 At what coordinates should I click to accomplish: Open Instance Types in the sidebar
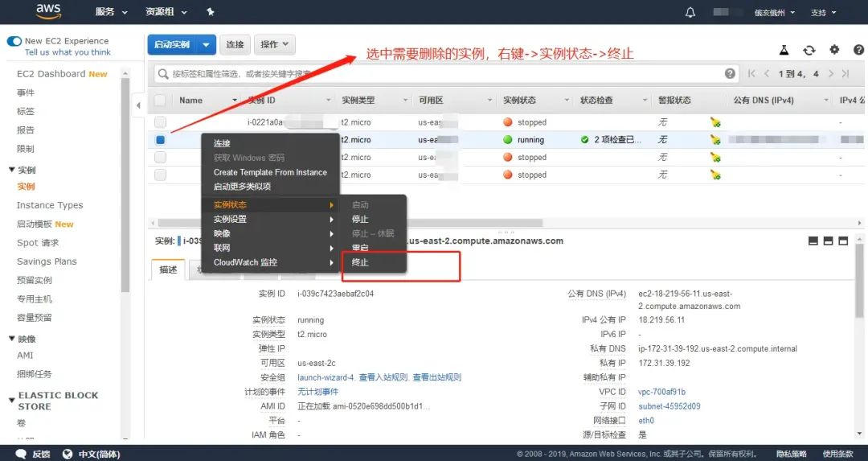click(x=50, y=205)
